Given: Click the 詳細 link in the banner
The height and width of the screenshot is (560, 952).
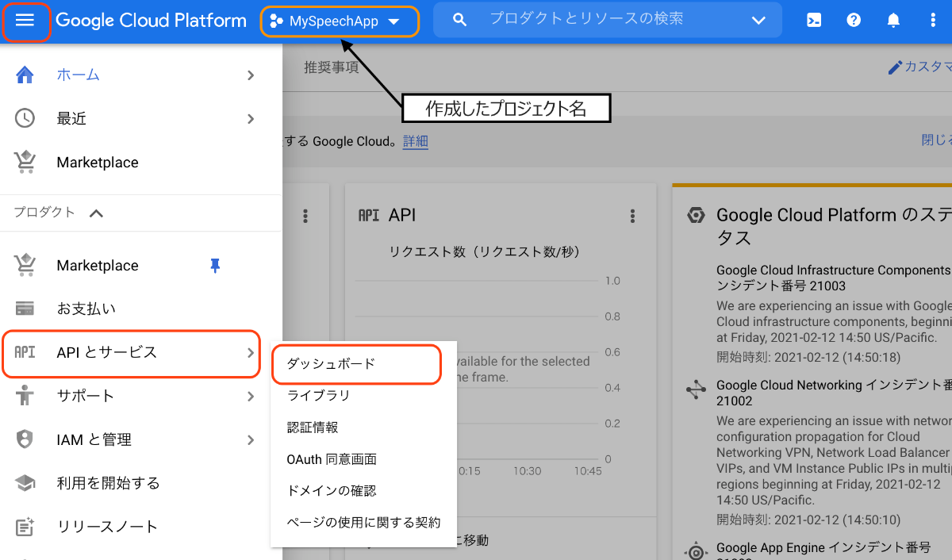Looking at the screenshot, I should (x=416, y=141).
